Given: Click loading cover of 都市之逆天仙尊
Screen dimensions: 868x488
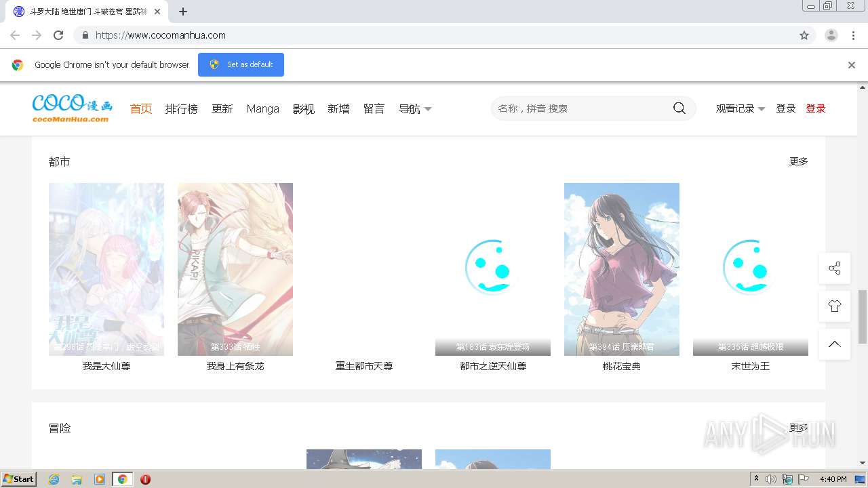Looking at the screenshot, I should [493, 269].
